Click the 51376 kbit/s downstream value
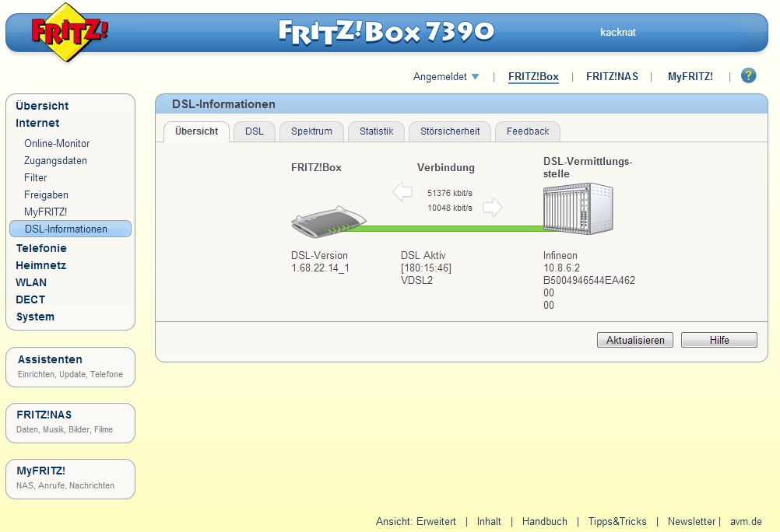 tap(450, 193)
